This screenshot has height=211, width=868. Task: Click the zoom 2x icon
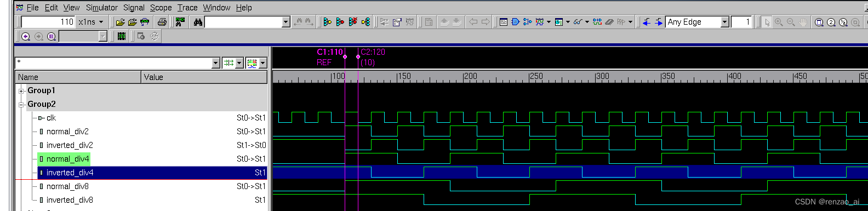(x=831, y=22)
